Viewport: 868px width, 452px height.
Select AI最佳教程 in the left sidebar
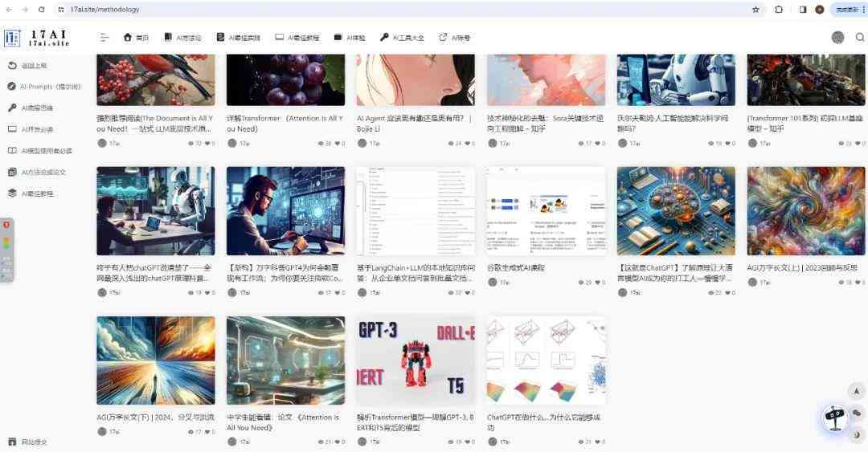pyautogui.click(x=31, y=193)
